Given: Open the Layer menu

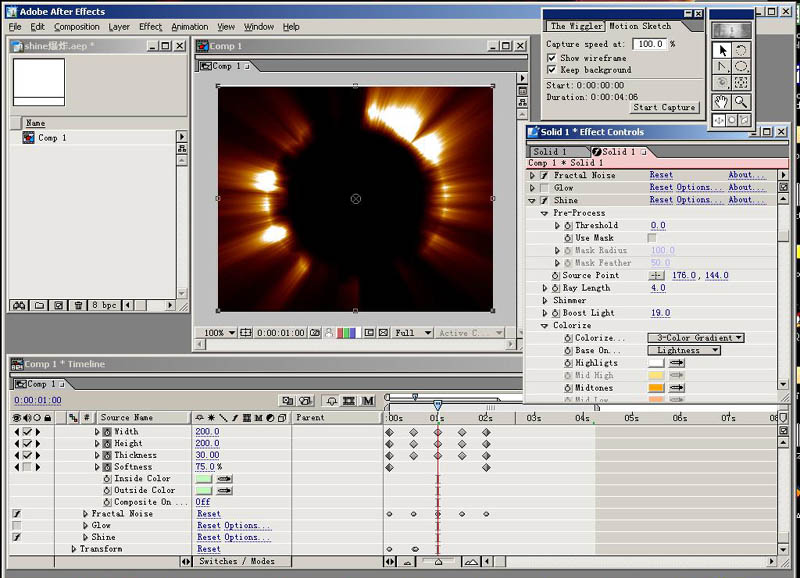Looking at the screenshot, I should (119, 27).
